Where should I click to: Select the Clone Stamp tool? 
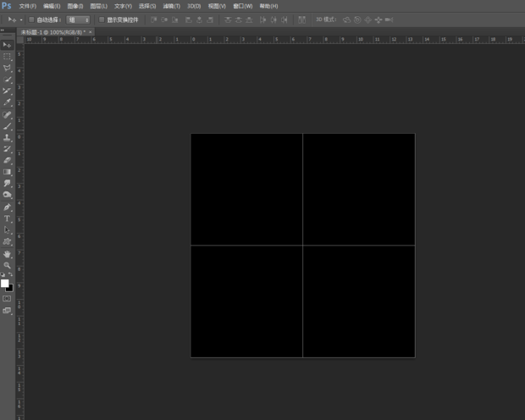point(7,137)
